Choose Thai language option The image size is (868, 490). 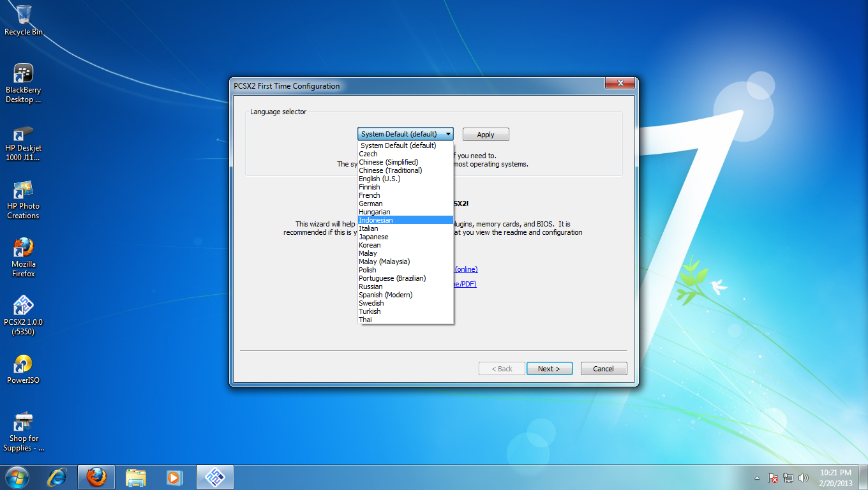405,320
